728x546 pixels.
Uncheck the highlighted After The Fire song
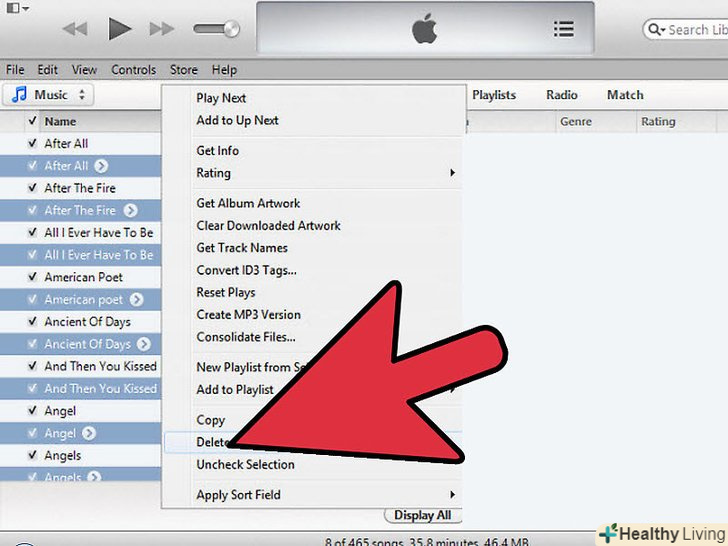[x=32, y=210]
